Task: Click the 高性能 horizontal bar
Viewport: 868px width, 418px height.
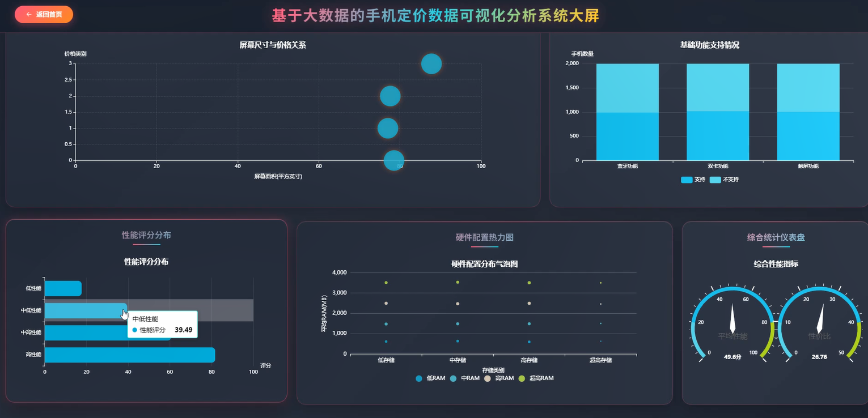Action: pos(130,355)
